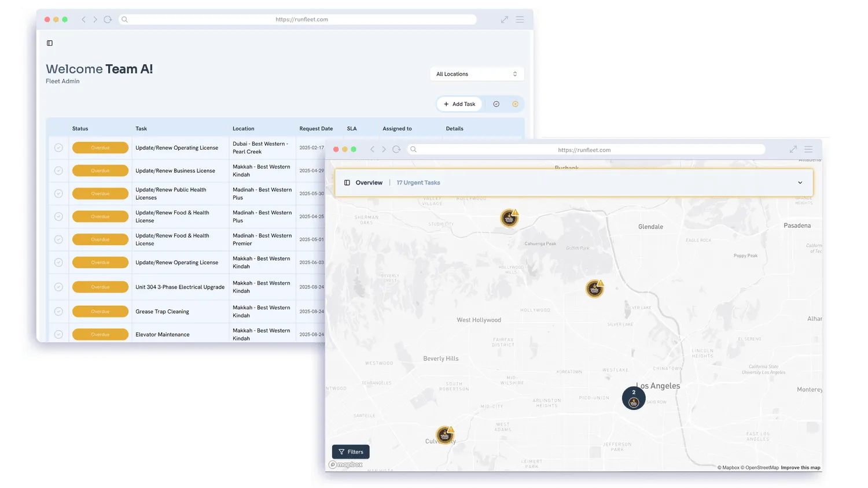
Task: Select the map marker near Silver Lake
Action: pyautogui.click(x=595, y=289)
